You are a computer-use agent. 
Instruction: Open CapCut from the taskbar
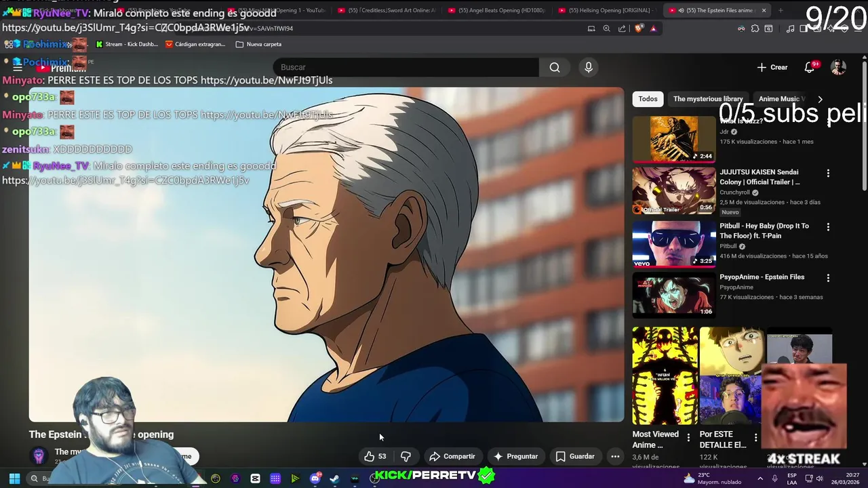coord(255,479)
